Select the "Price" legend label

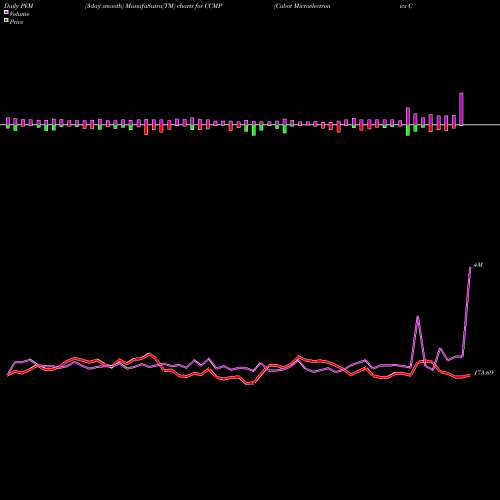pos(17,22)
